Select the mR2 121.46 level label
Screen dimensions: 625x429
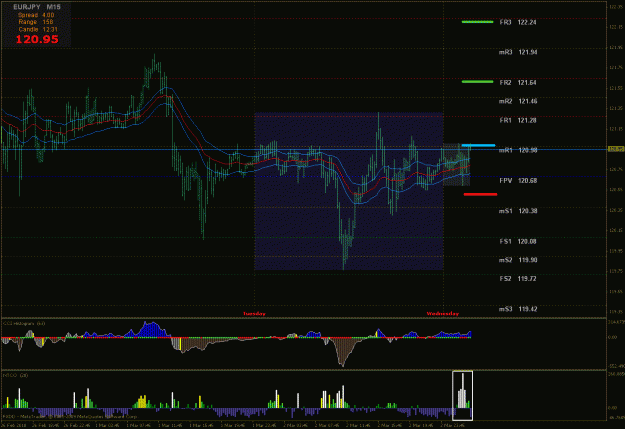click(518, 101)
